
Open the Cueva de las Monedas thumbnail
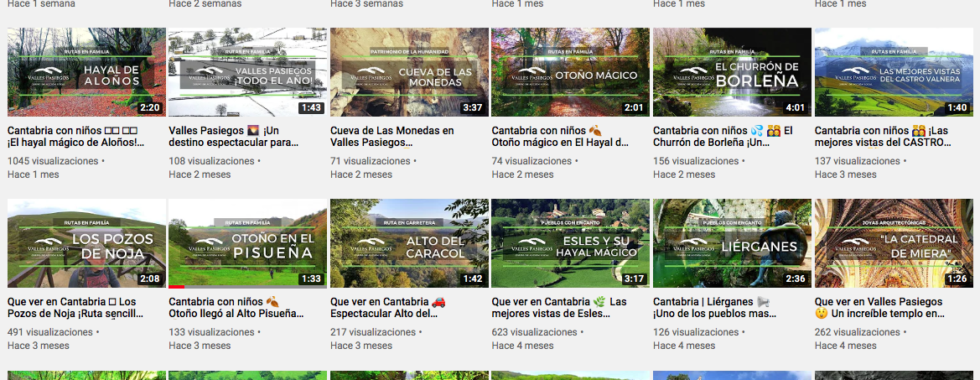[409, 72]
